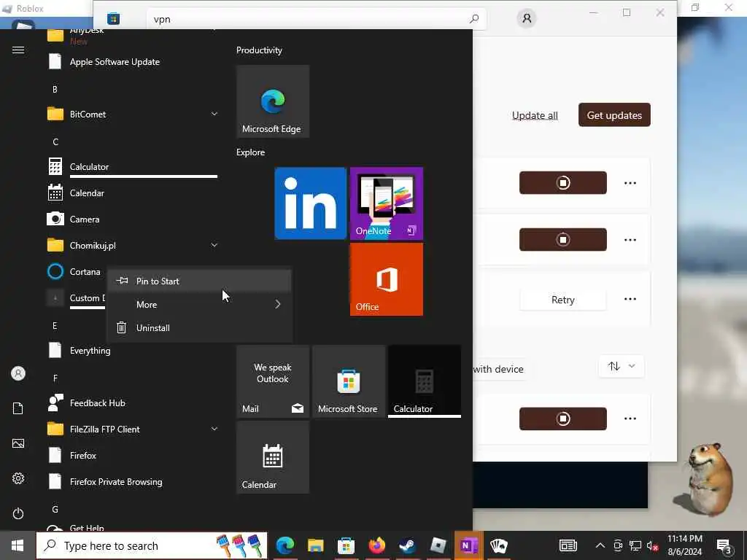The width and height of the screenshot is (747, 560).
Task: Open Cortana from the app list
Action: click(76, 272)
